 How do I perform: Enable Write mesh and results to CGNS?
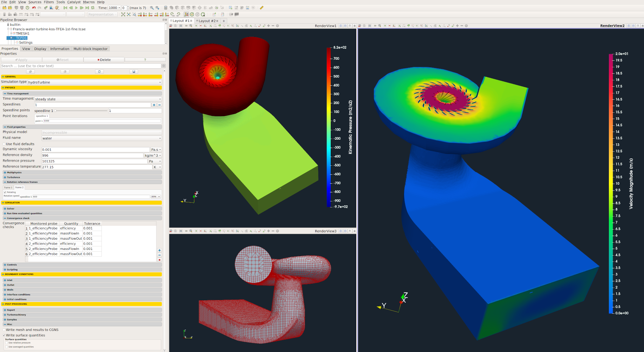click(4, 330)
